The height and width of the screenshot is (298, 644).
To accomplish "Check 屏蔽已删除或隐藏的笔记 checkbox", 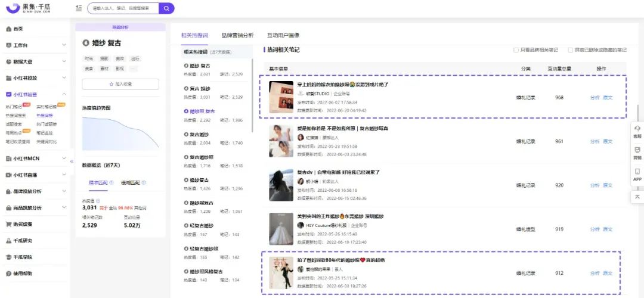I will point(571,50).
